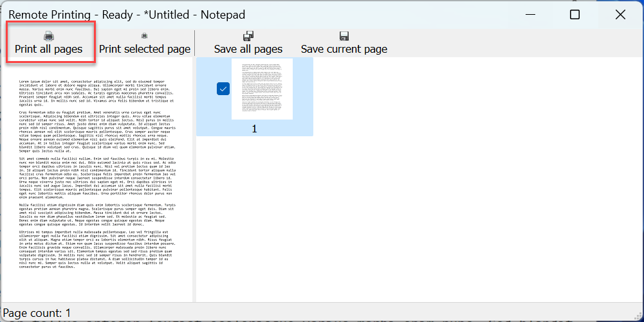Click the first paragraph in the preview
This screenshot has height=322, width=644.
[x=95, y=93]
